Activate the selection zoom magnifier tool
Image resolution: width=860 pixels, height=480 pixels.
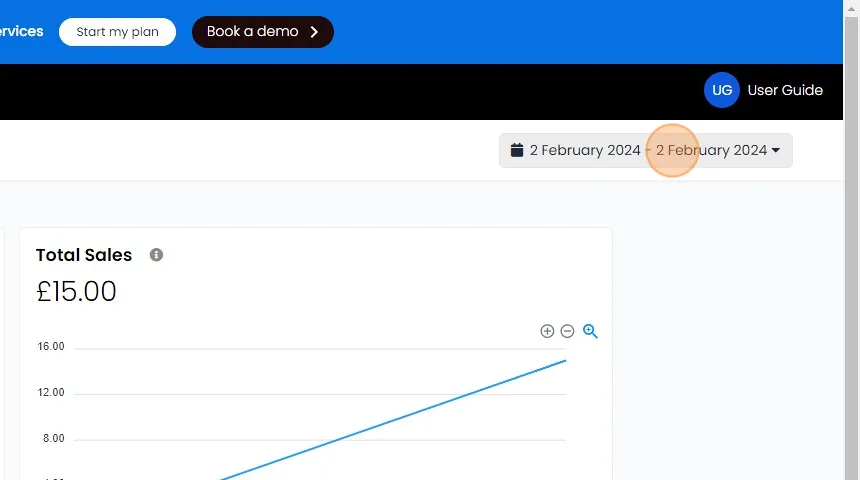[x=590, y=331]
